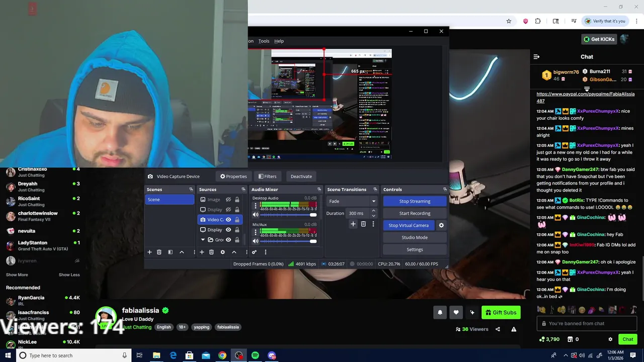This screenshot has height=362, width=644.
Task: Open virtual camera settings gear
Action: (441, 225)
